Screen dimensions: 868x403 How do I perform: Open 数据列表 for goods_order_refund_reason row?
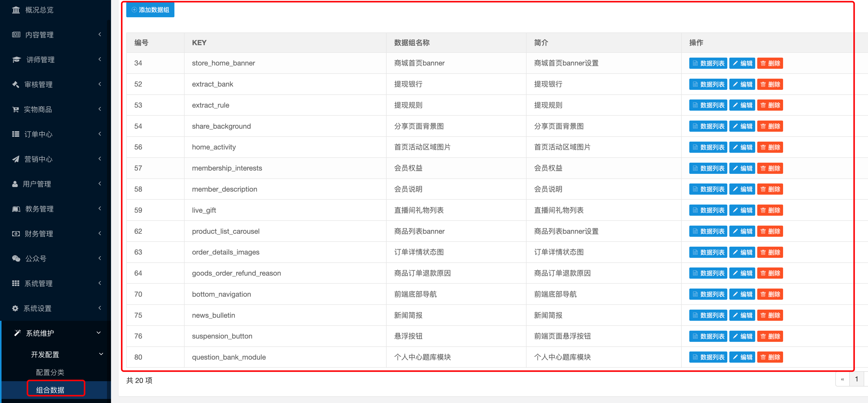click(708, 273)
